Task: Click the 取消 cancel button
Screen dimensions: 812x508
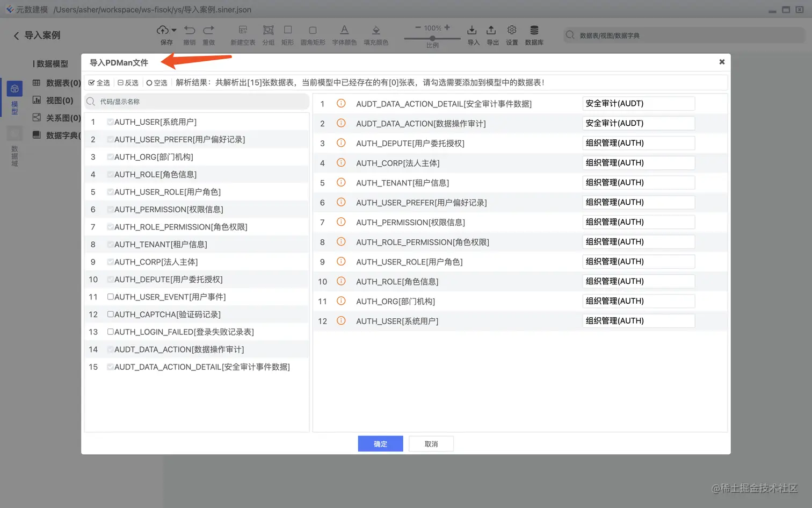Action: [431, 443]
